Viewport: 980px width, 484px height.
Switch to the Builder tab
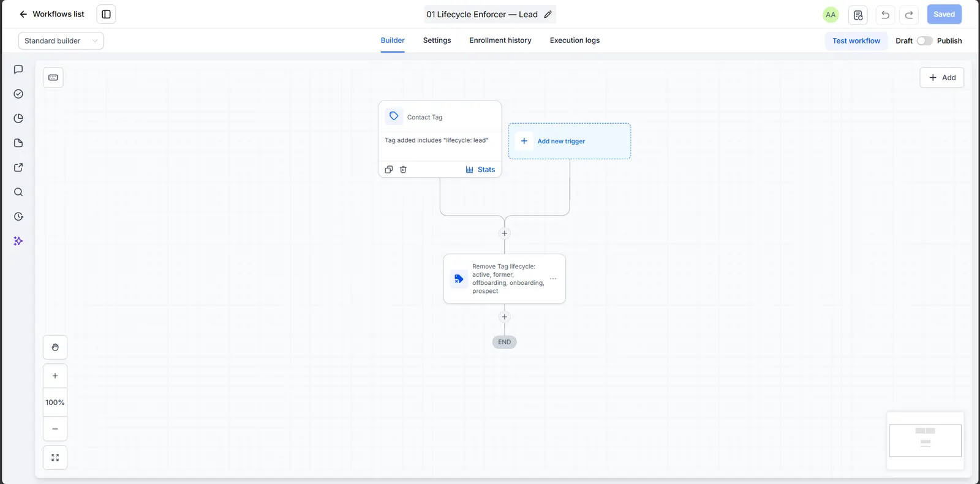tap(393, 40)
